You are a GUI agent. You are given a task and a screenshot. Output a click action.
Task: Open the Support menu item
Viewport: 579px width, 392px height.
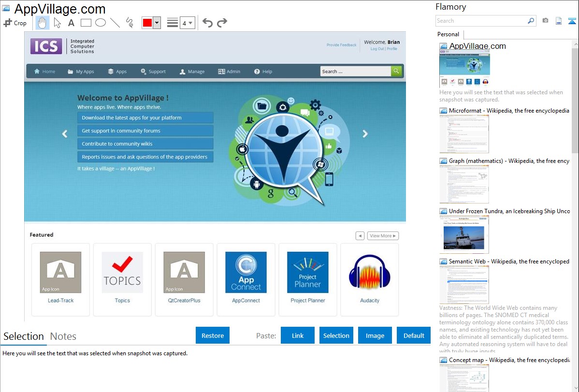click(x=153, y=72)
